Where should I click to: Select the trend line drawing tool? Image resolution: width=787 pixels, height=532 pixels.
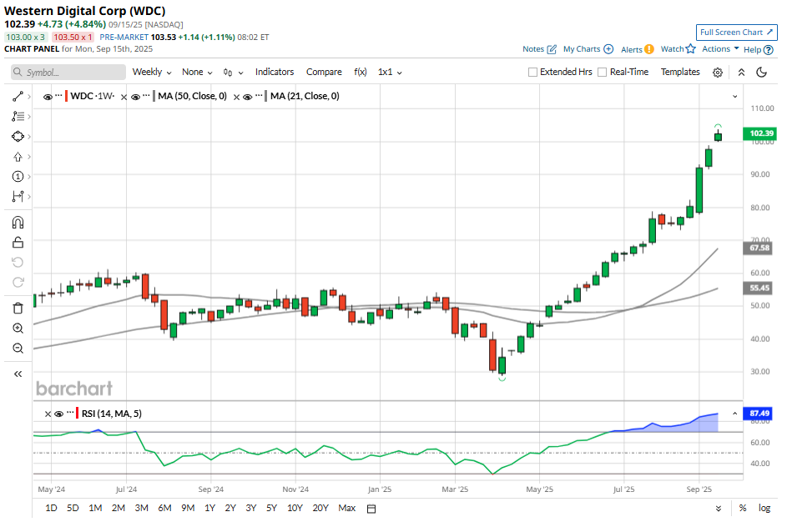[x=18, y=96]
